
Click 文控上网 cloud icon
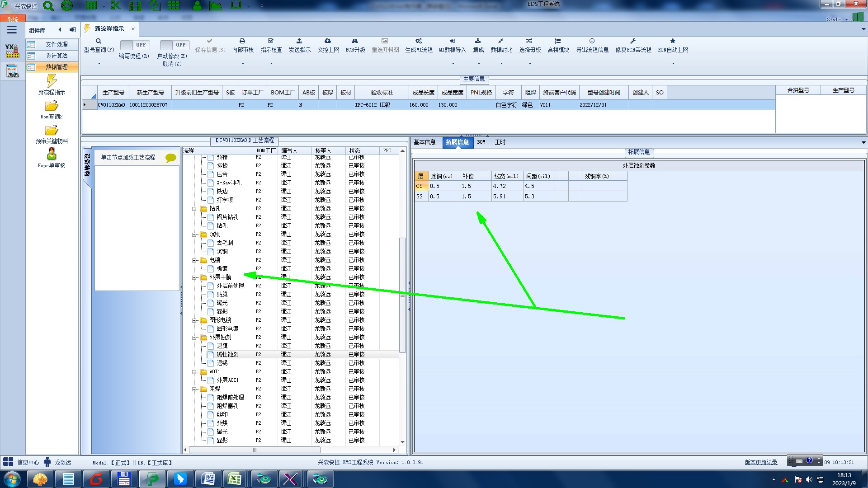click(328, 41)
